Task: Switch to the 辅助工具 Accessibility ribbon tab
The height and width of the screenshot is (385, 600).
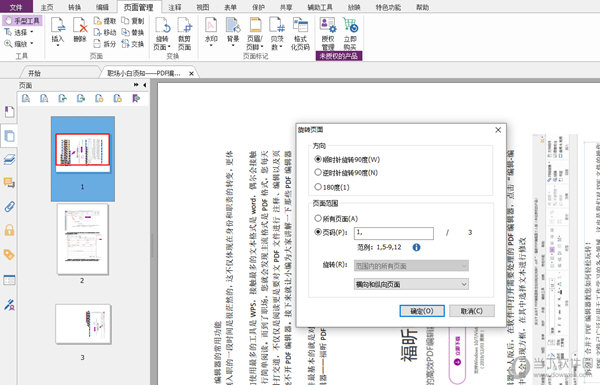Action: tap(320, 7)
